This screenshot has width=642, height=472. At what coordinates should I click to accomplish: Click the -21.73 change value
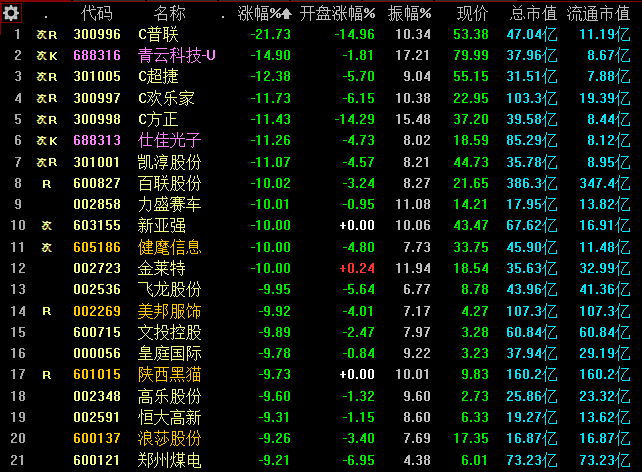pos(271,34)
